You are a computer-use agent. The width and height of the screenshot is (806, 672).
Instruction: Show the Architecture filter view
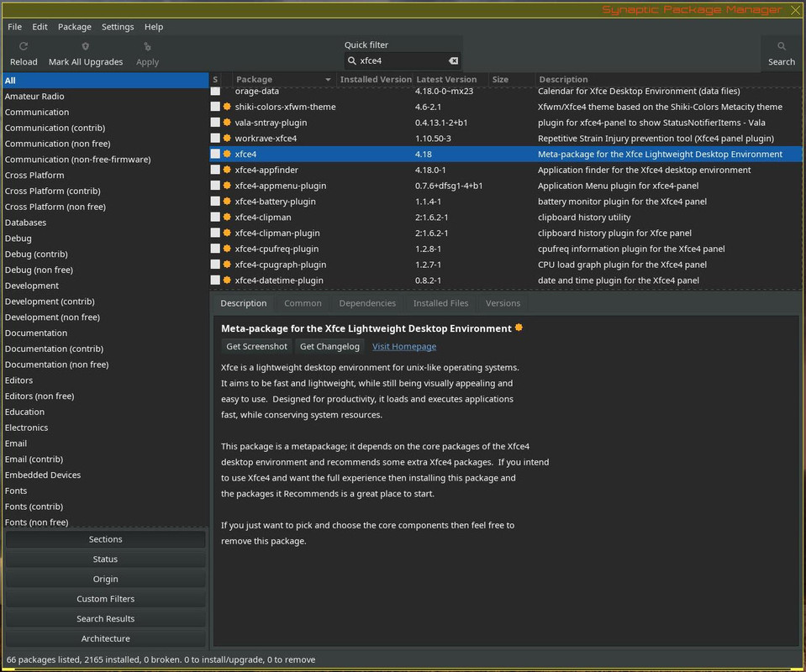click(x=105, y=638)
